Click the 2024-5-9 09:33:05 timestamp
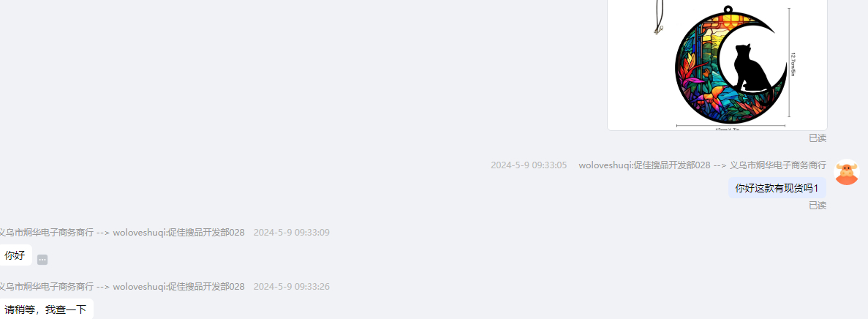 [x=529, y=165]
